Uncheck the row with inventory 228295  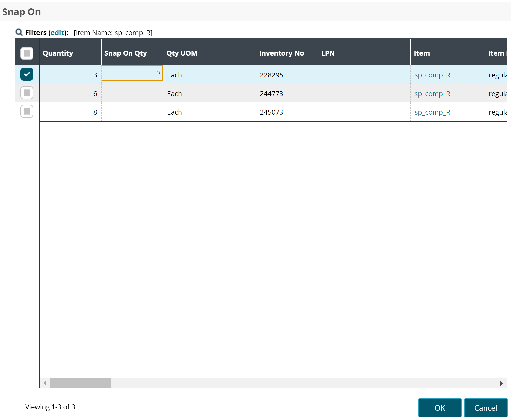click(x=27, y=74)
